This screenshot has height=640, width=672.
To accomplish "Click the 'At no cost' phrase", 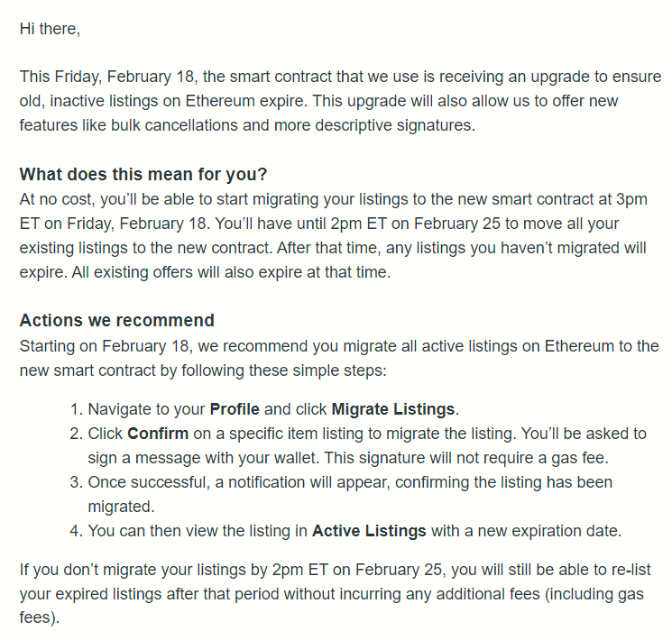I will [x=58, y=199].
